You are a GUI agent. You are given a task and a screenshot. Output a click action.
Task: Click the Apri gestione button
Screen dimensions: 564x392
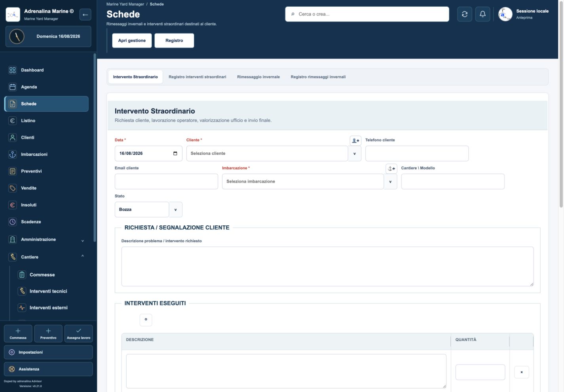pos(132,40)
